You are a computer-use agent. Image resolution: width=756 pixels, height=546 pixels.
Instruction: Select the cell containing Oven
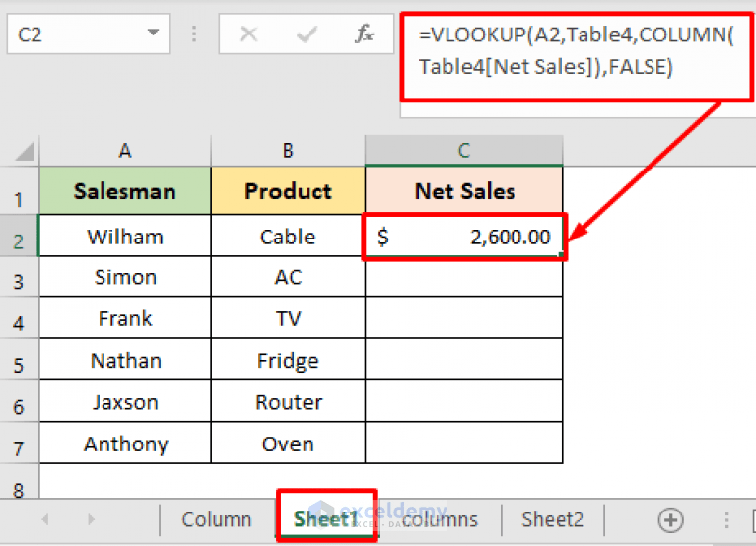tap(288, 444)
